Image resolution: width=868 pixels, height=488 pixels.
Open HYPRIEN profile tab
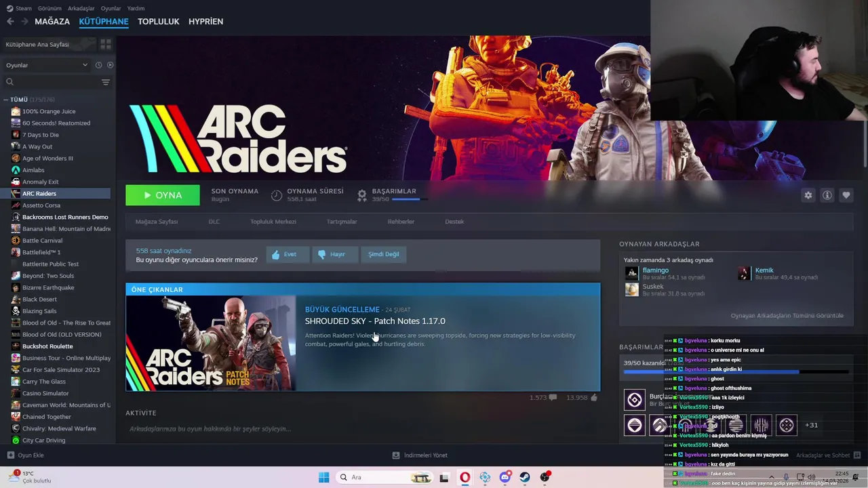[205, 22]
